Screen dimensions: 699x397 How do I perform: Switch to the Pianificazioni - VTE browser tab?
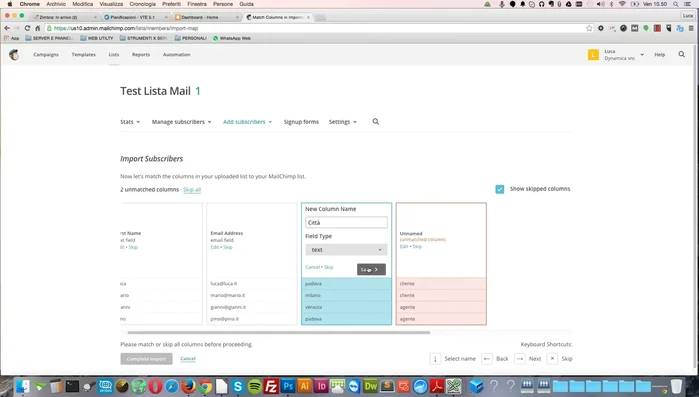click(135, 17)
